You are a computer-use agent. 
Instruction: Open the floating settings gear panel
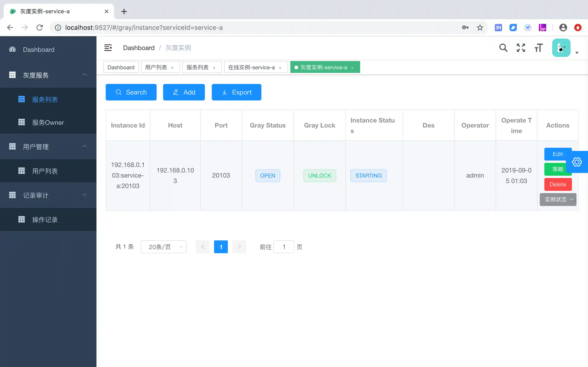[x=577, y=162]
